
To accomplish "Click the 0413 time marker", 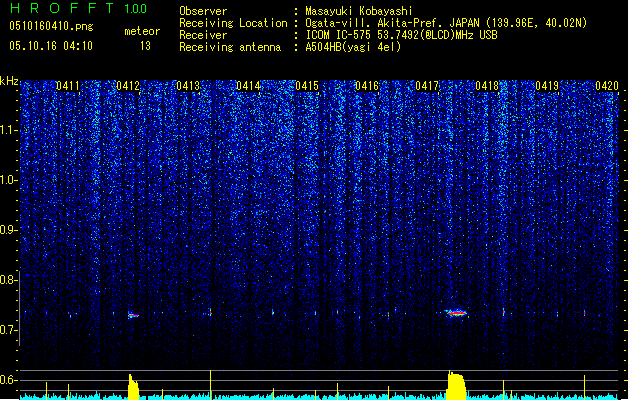I will 188,86.
